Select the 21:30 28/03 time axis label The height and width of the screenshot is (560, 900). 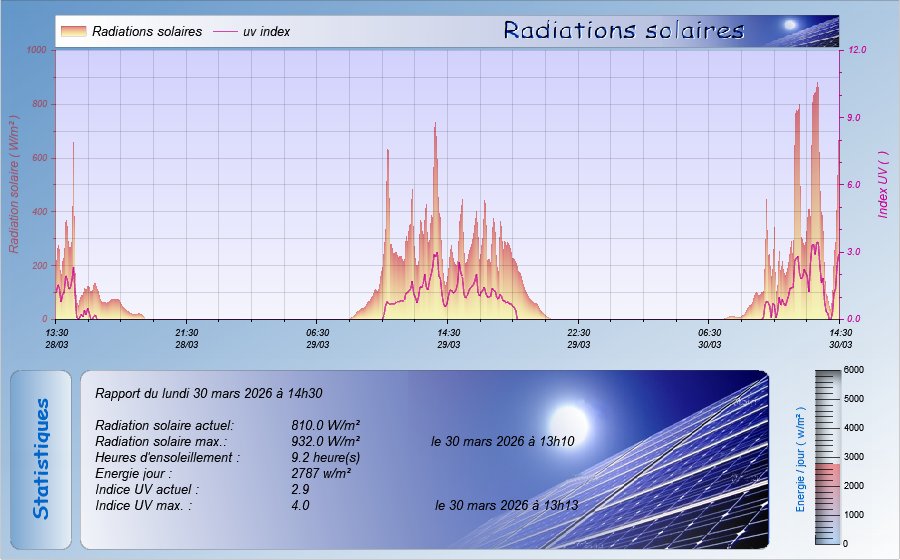[x=187, y=338]
